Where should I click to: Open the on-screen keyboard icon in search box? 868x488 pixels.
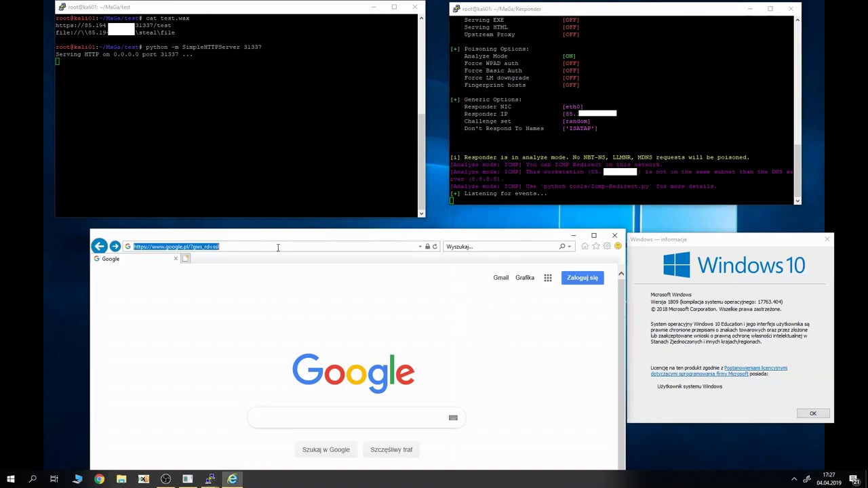pos(453,418)
